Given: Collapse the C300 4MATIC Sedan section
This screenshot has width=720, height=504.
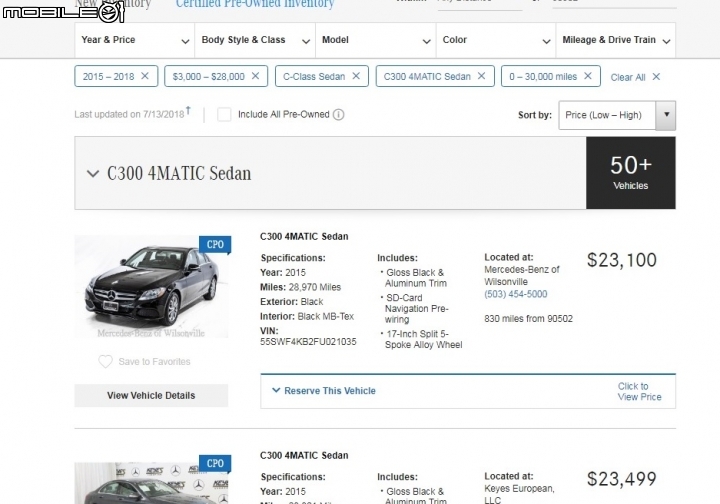Looking at the screenshot, I should click(x=93, y=174).
